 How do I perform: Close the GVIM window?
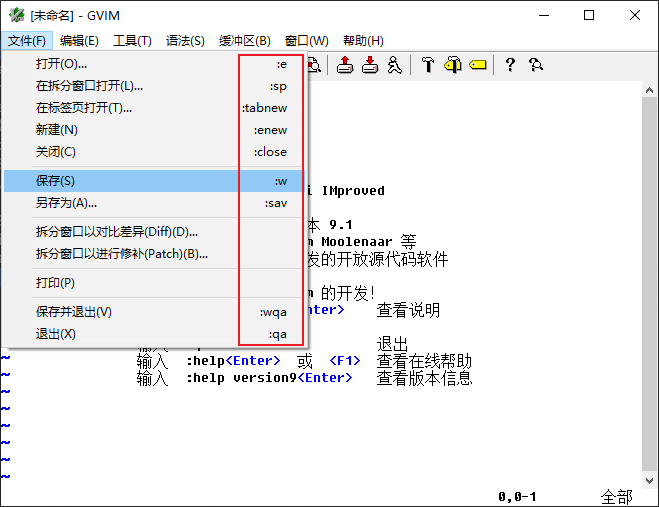635,16
